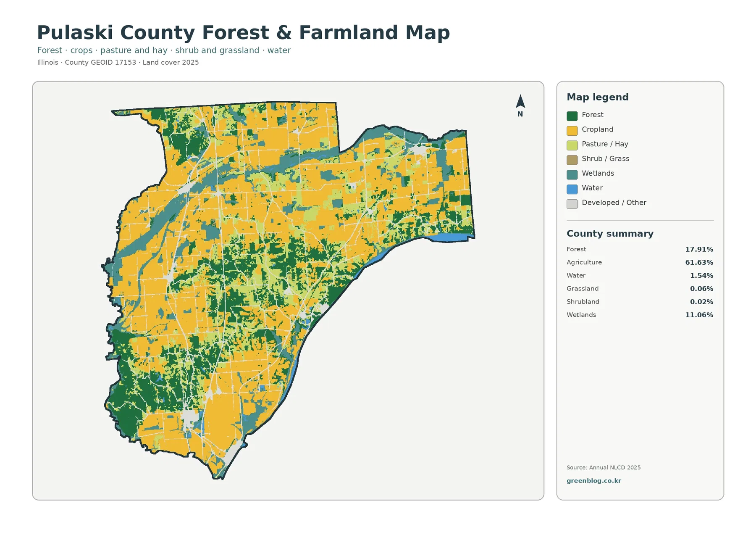
Task: Click the Forest 17.91% summary value
Action: tap(699, 249)
